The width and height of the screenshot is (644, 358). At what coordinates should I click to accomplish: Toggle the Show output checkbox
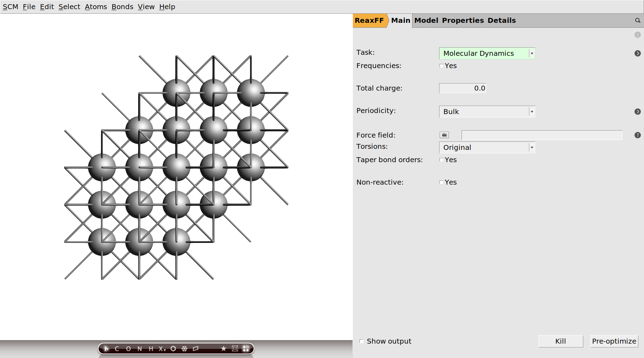pyautogui.click(x=361, y=341)
